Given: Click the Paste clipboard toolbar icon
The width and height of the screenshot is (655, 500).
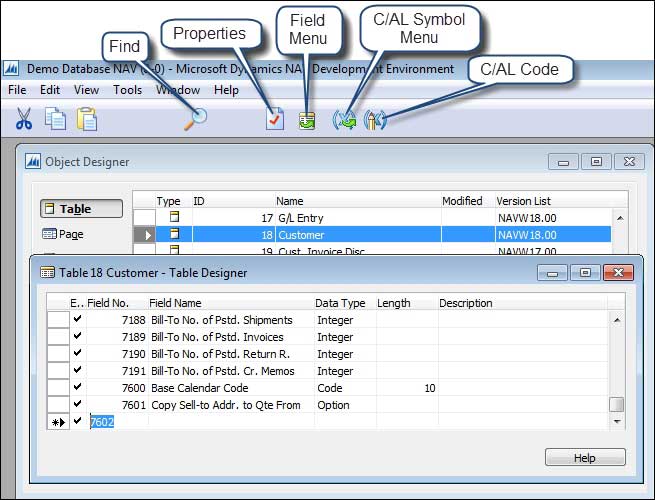Looking at the screenshot, I should tap(87, 119).
